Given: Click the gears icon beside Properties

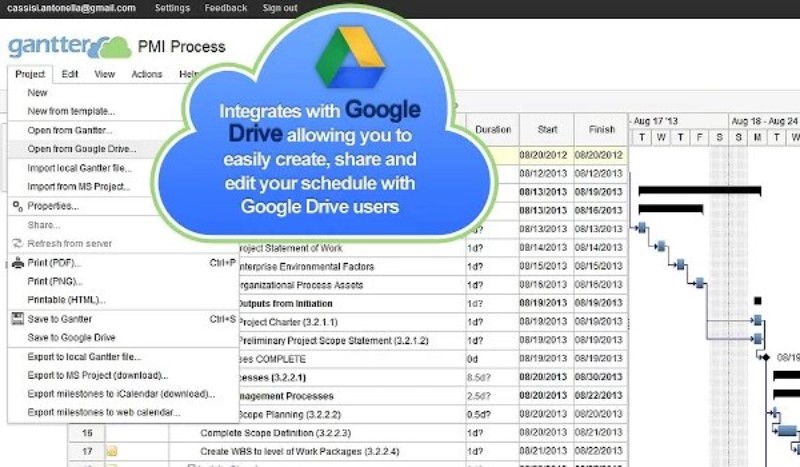Looking at the screenshot, I should 18,206.
